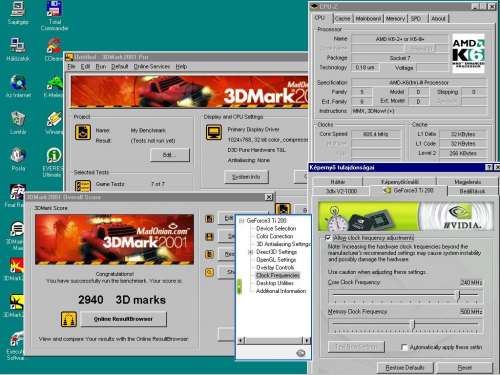Click the Memory Clock Frequency slider handle

coord(413,324)
